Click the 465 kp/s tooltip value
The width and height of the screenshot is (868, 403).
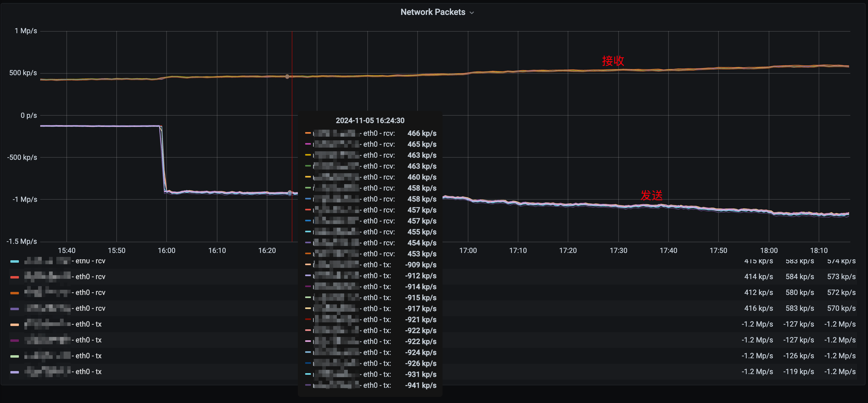click(x=422, y=145)
